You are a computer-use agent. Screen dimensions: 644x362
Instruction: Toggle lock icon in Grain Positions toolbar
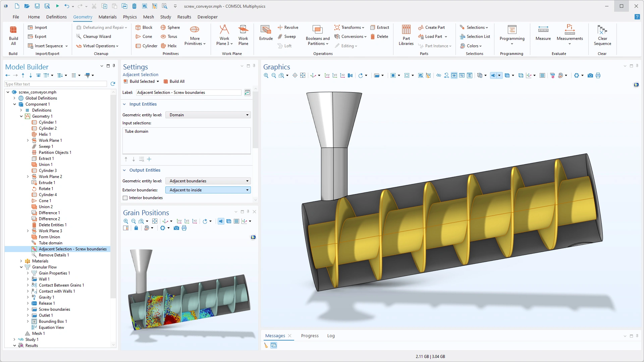(x=136, y=228)
